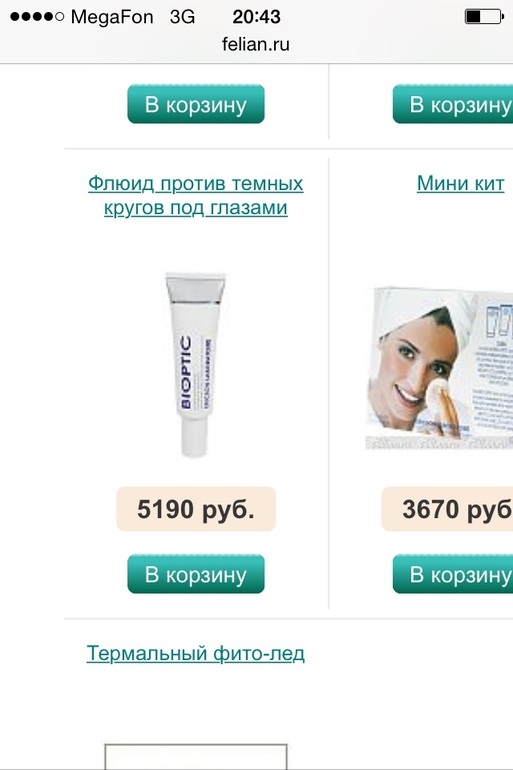Click the BIOPTIC logo text on tube
513x770 pixels.
(186, 372)
